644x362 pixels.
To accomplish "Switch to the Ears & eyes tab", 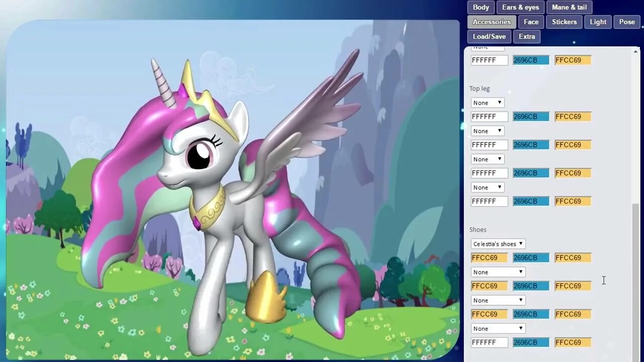I will tap(520, 7).
